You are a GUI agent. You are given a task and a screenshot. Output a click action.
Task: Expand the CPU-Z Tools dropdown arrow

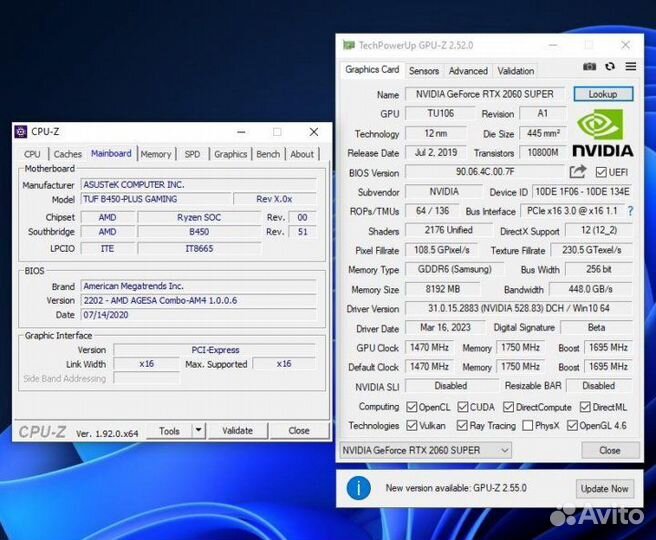point(199,430)
